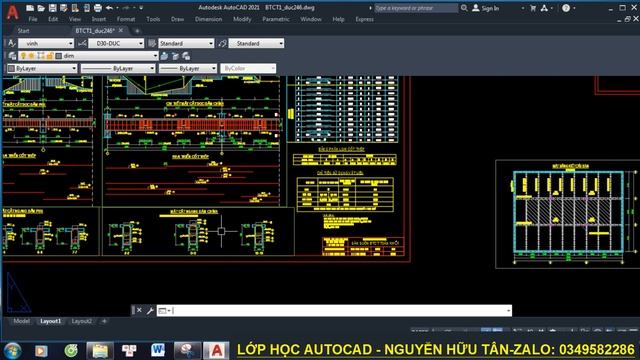This screenshot has width=640, height=360.
Task: Open the ByColor plot style dropdown
Action: pyautogui.click(x=273, y=69)
